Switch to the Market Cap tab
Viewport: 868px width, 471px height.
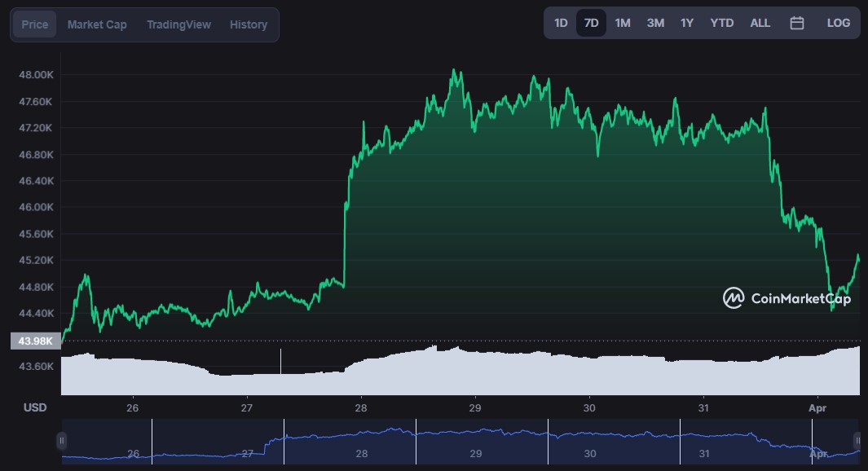coord(97,25)
